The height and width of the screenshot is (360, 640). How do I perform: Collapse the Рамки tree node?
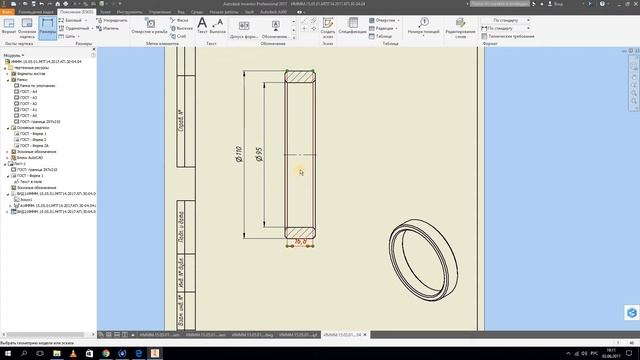[x=8, y=80]
